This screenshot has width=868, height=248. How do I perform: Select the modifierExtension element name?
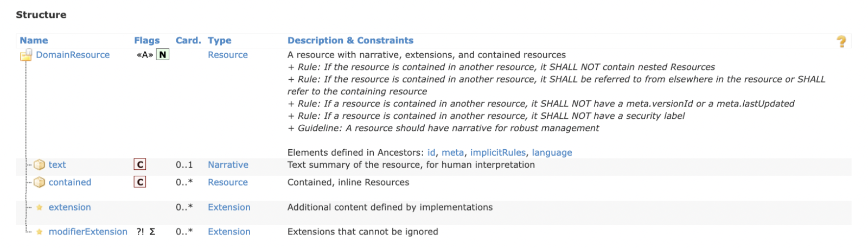(x=88, y=232)
